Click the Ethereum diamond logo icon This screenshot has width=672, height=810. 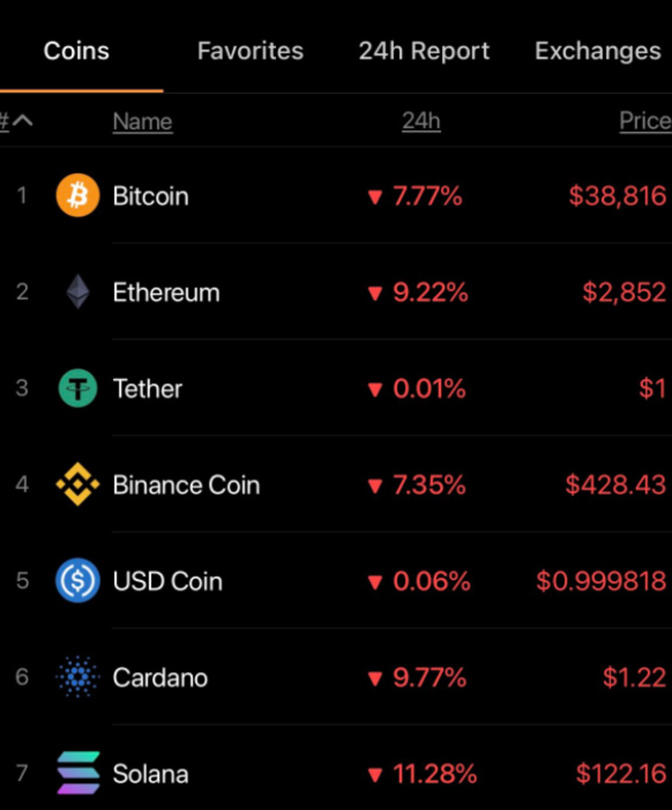pyautogui.click(x=77, y=292)
